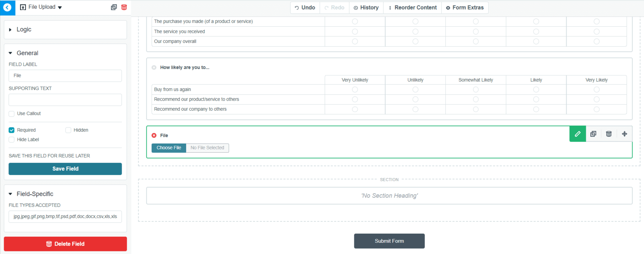The height and width of the screenshot is (254, 644).
Task: Click the Field Label input containing 'File'
Action: click(x=65, y=76)
